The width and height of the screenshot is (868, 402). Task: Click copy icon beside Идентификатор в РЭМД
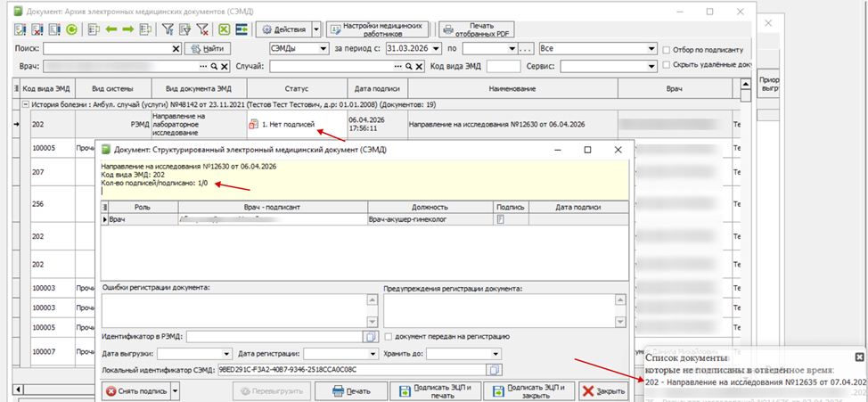371,336
